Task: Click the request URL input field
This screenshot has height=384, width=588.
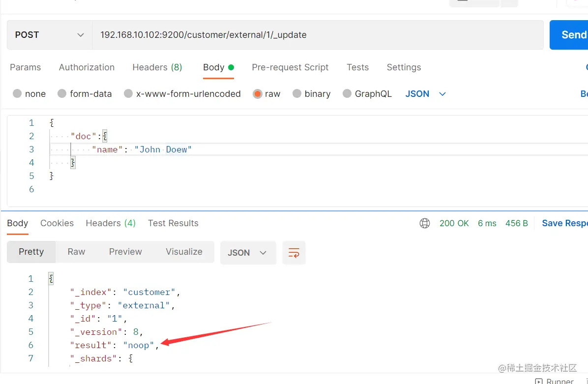Action: pyautogui.click(x=318, y=35)
